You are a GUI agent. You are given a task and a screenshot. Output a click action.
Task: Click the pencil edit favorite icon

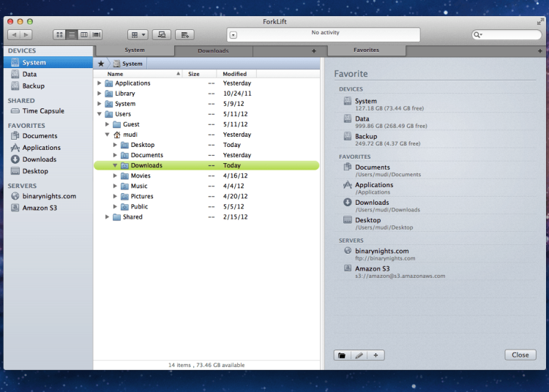coord(359,355)
